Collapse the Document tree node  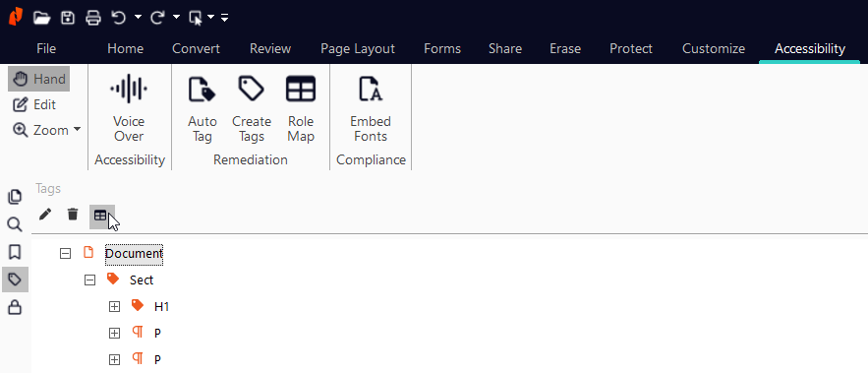pyautogui.click(x=65, y=254)
